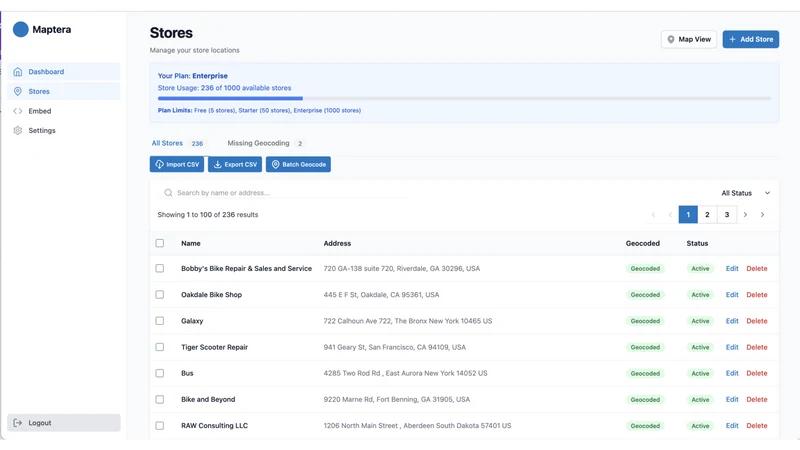Click the Address column header
The height and width of the screenshot is (450, 800).
coord(337,243)
